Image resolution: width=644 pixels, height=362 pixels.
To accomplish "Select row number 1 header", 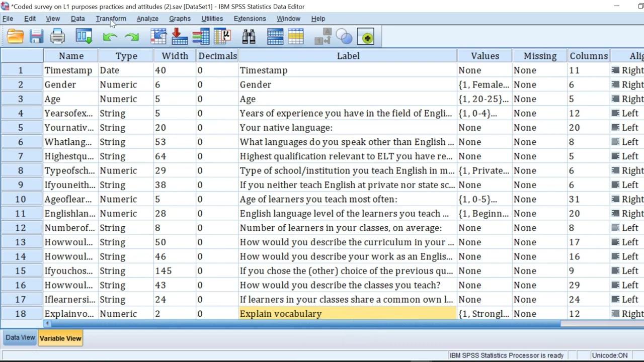I will click(x=21, y=70).
